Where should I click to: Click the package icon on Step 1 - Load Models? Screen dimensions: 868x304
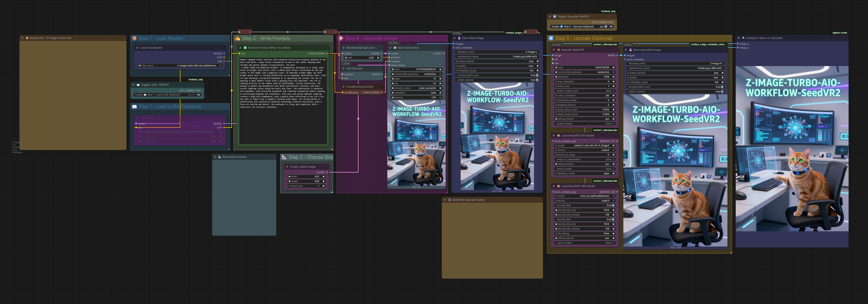tap(135, 38)
